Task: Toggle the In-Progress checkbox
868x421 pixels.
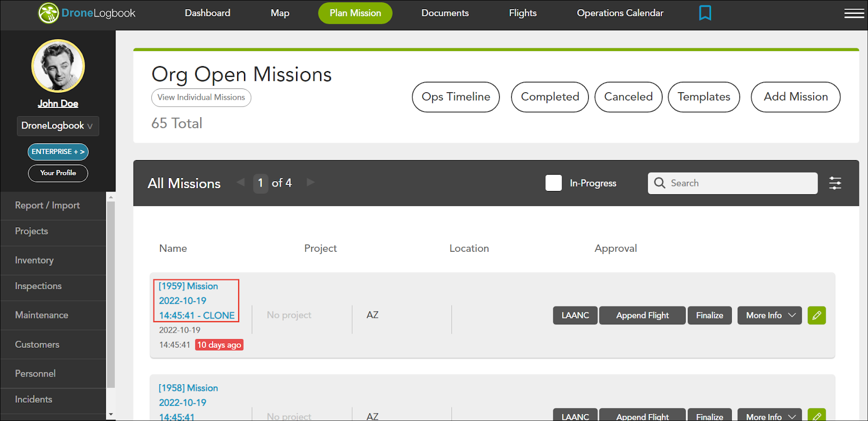Action: 553,183
